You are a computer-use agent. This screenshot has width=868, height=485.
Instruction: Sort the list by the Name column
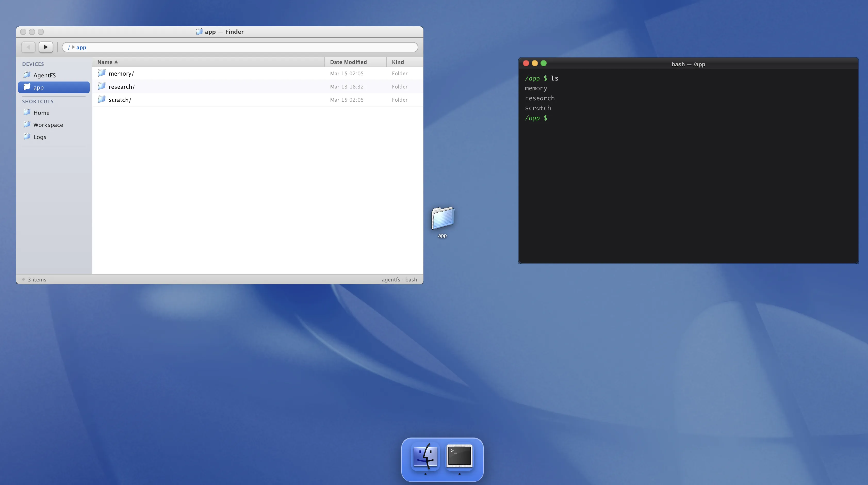[x=105, y=62]
